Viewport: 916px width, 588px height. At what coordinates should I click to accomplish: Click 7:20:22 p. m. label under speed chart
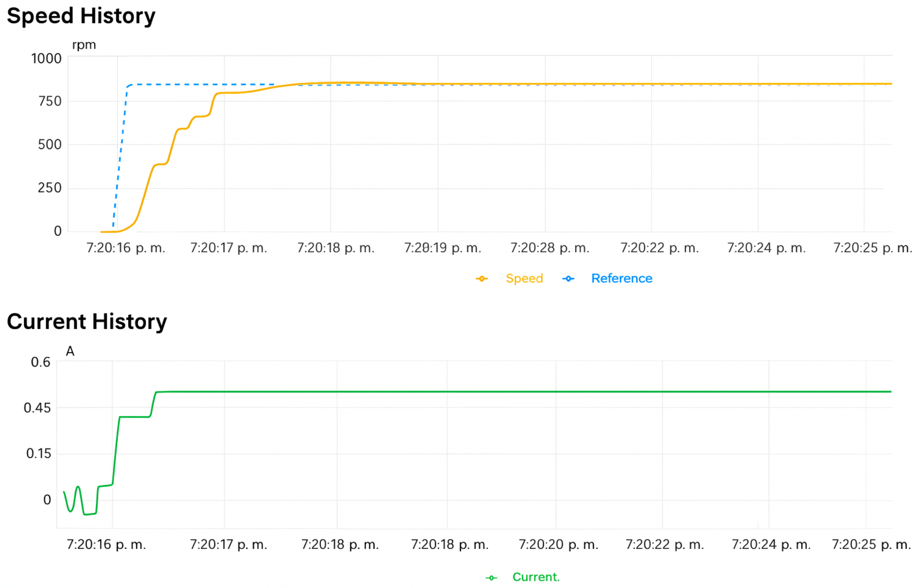tap(659, 248)
